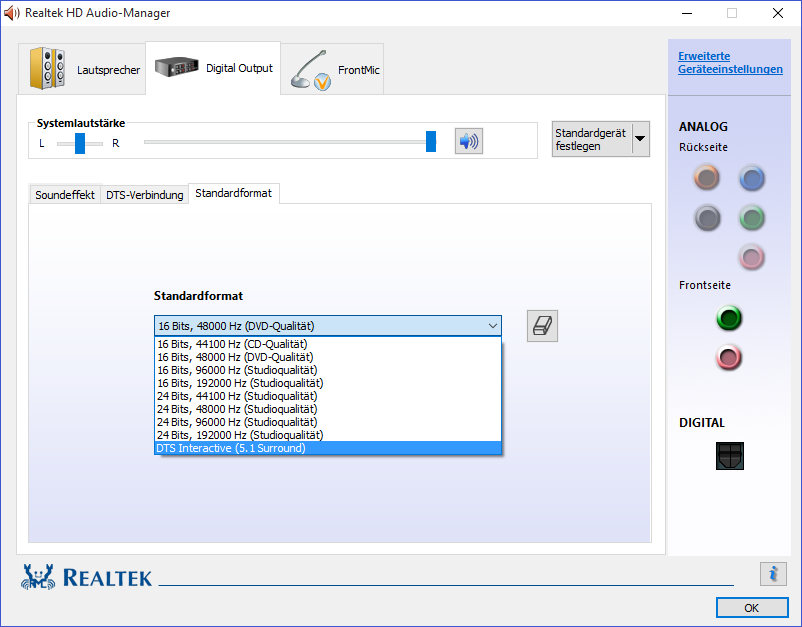The height and width of the screenshot is (627, 802).
Task: Open the Soundeffekt tab
Action: coord(65,195)
